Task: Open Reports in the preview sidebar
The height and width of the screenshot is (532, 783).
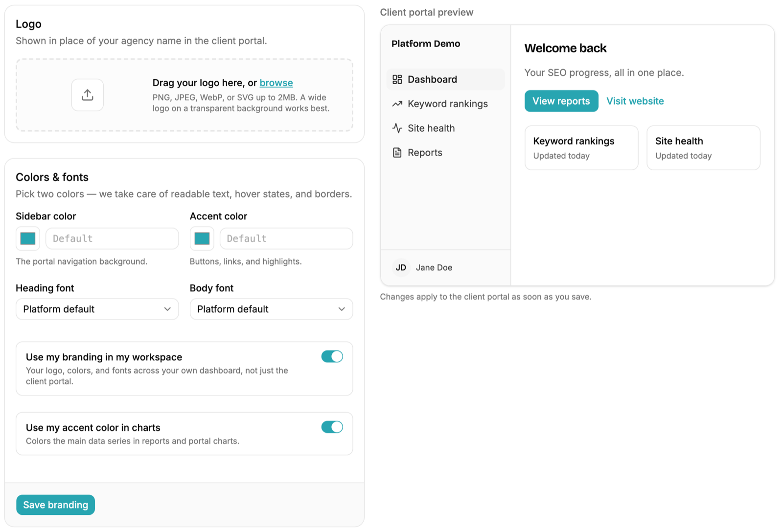Action: click(445, 153)
